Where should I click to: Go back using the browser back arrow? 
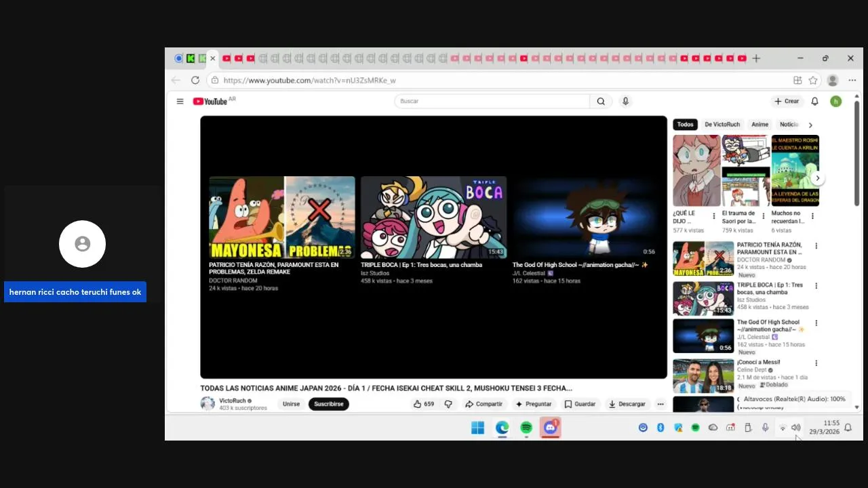(176, 80)
